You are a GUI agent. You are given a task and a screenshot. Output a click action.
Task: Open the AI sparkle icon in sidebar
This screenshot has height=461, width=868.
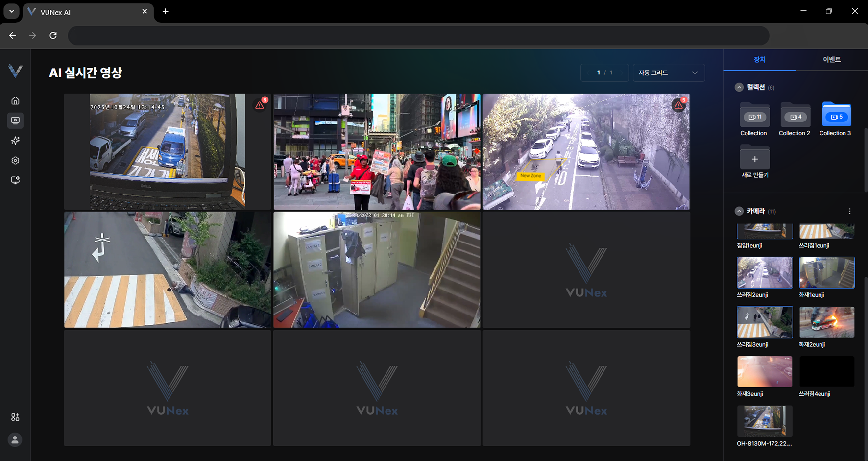tap(15, 141)
